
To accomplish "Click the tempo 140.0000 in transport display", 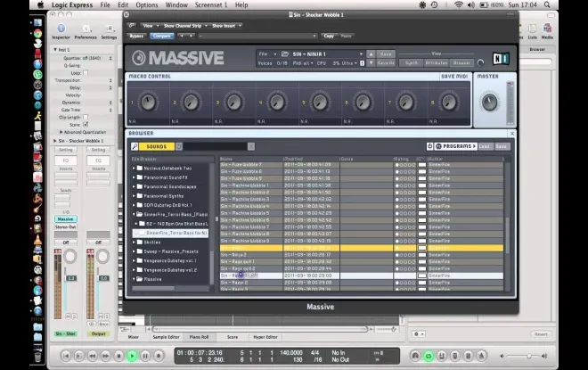I will (291, 353).
